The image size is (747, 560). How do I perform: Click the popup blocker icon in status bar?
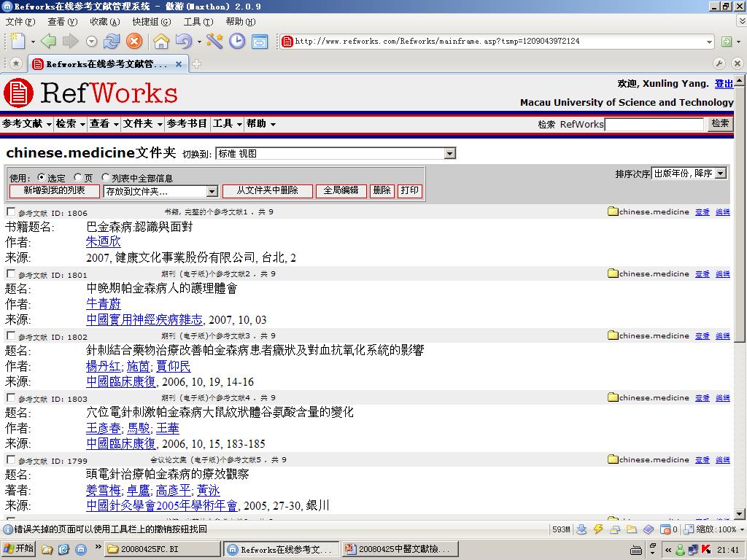665,529
